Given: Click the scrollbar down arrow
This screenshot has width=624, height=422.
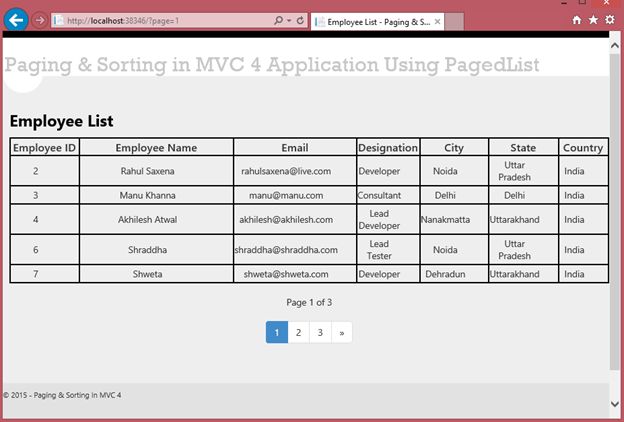Looking at the screenshot, I should 615,404.
